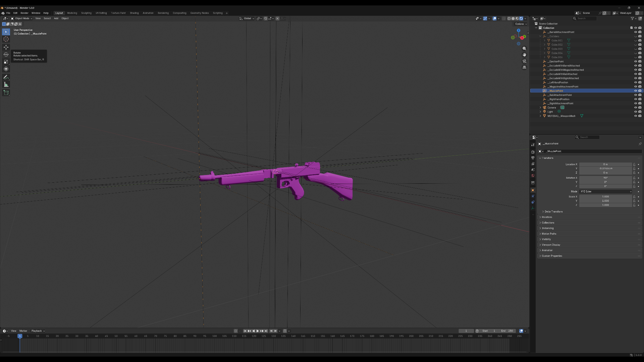Switch to the Shading workspace tab
Image resolution: width=644 pixels, height=362 pixels.
tap(134, 13)
